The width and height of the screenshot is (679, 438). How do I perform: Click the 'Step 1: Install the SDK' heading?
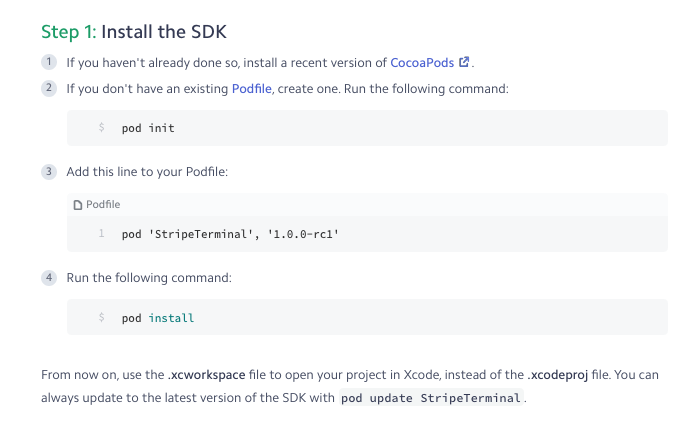click(x=134, y=32)
